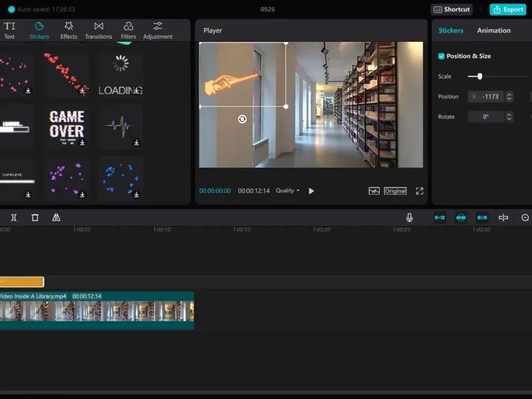The height and width of the screenshot is (399, 532).
Task: Open the Quality dropdown
Action: [287, 191]
